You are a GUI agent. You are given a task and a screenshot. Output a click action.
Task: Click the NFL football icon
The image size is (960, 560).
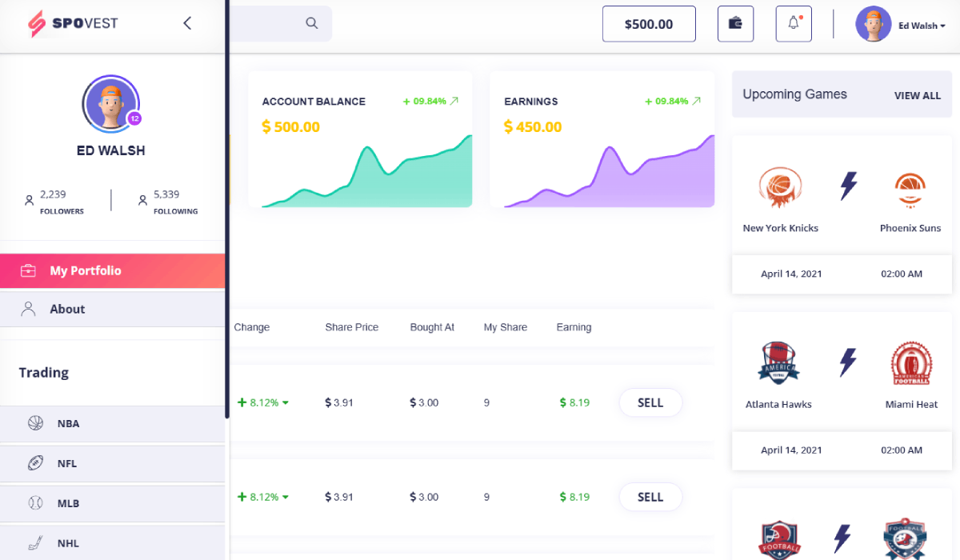35,463
